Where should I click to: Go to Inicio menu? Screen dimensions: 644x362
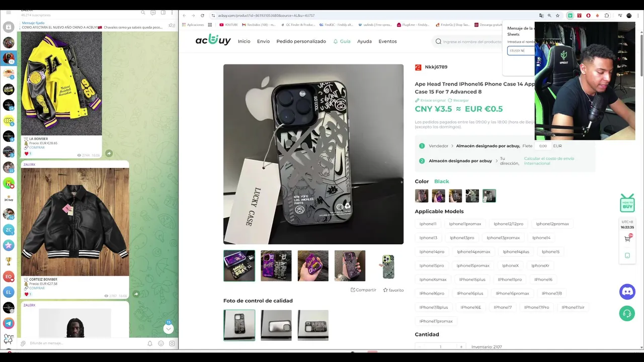tap(244, 41)
